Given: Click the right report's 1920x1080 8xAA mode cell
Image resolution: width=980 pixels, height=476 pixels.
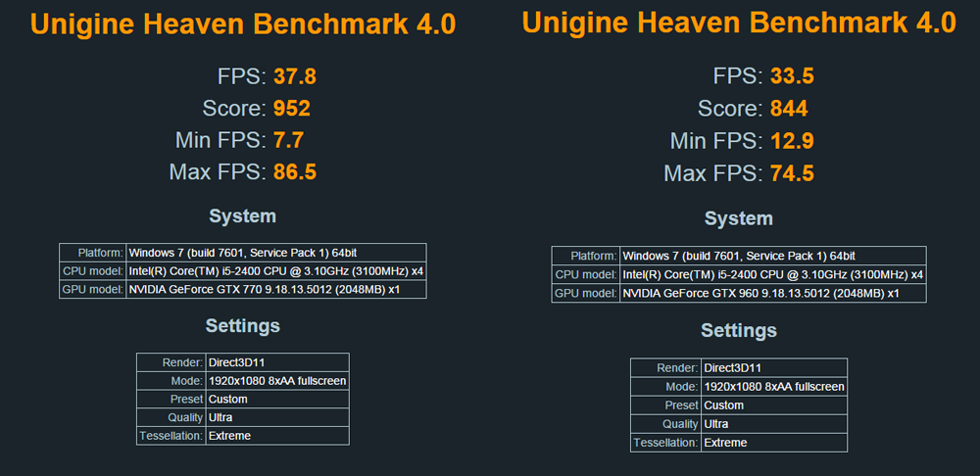Looking at the screenshot, I should coord(774,387).
